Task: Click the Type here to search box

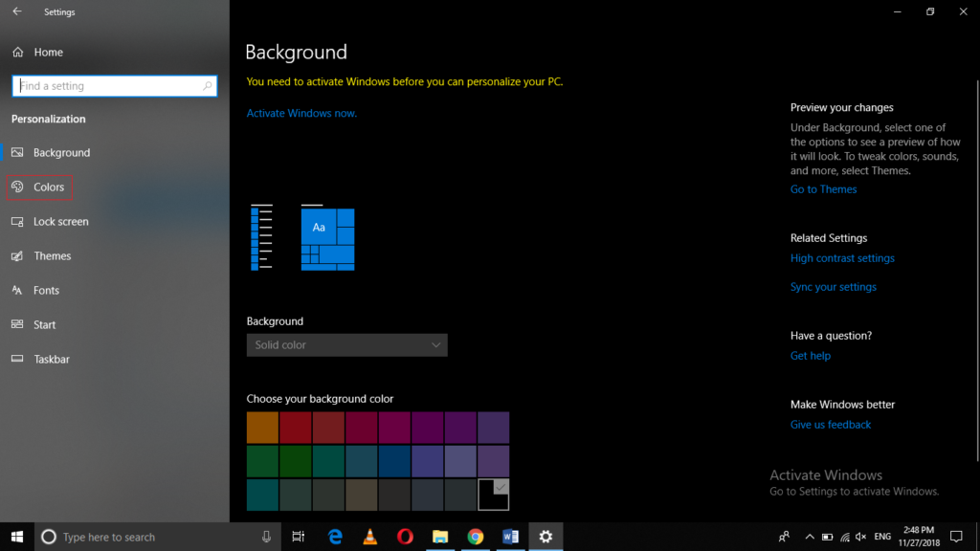Action: [158, 537]
